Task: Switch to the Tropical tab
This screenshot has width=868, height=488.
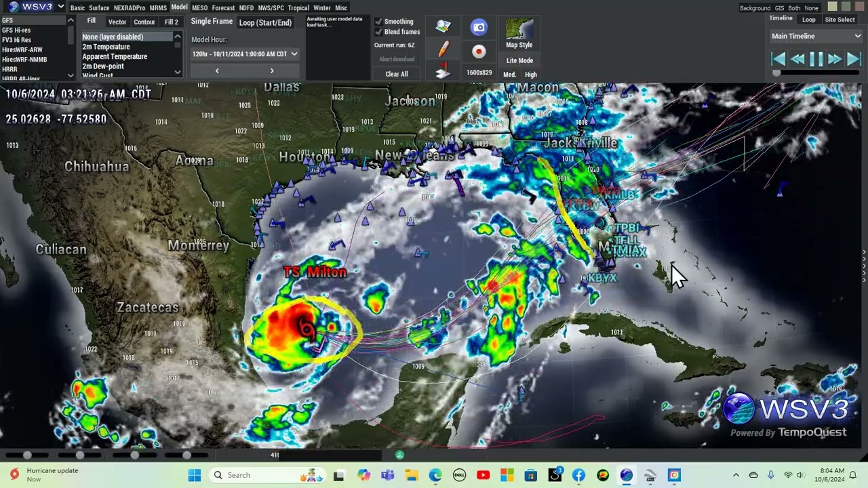Action: pyautogui.click(x=298, y=8)
